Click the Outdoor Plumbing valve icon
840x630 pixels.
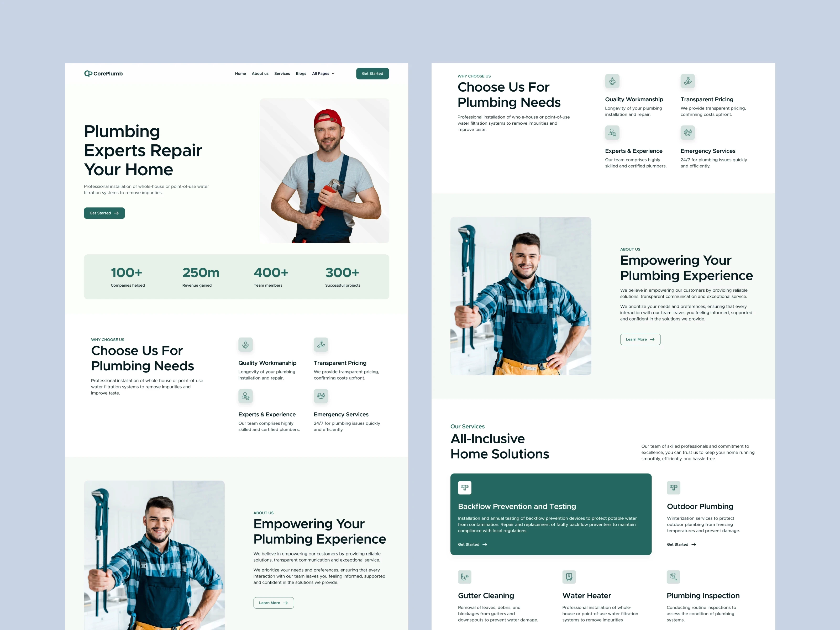(x=674, y=488)
